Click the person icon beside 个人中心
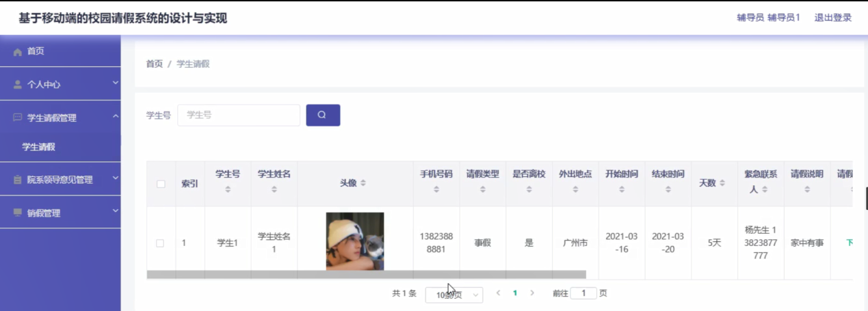This screenshot has width=868, height=311. 18,85
